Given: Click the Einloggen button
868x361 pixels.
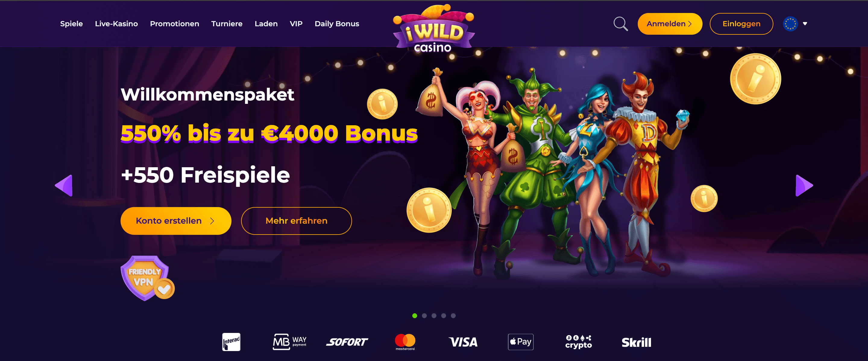Looking at the screenshot, I should tap(741, 24).
